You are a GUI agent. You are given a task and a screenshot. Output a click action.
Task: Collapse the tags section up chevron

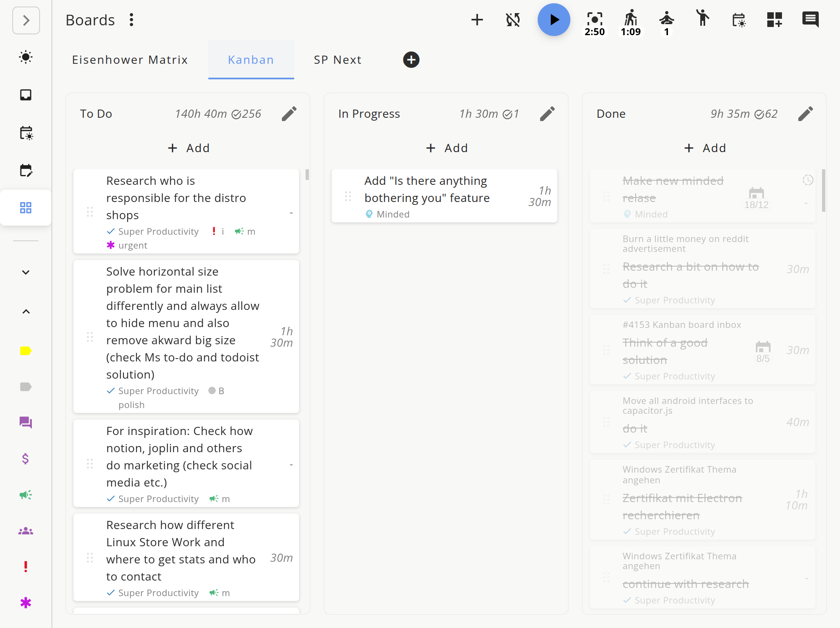click(26, 312)
